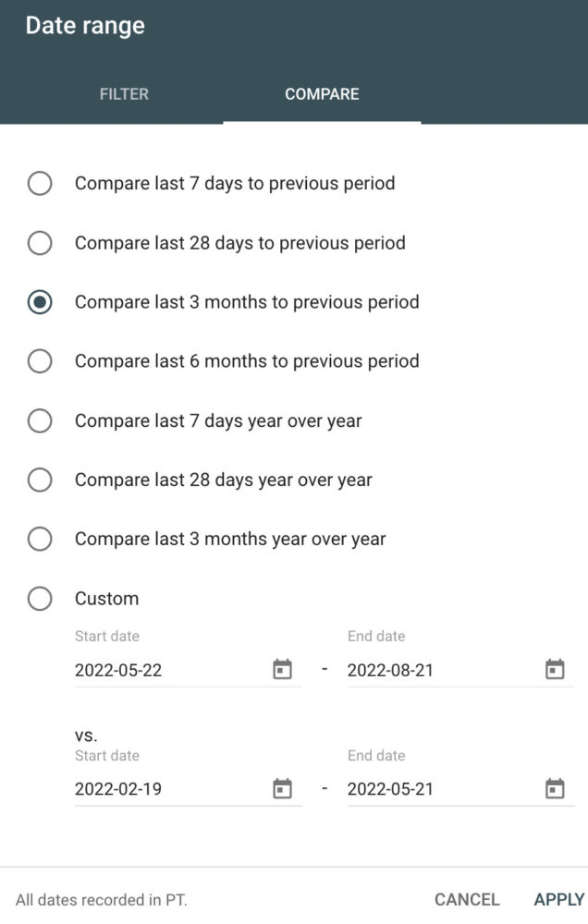
Task: Select Compare last 28 days to previous period
Action: pyautogui.click(x=40, y=243)
